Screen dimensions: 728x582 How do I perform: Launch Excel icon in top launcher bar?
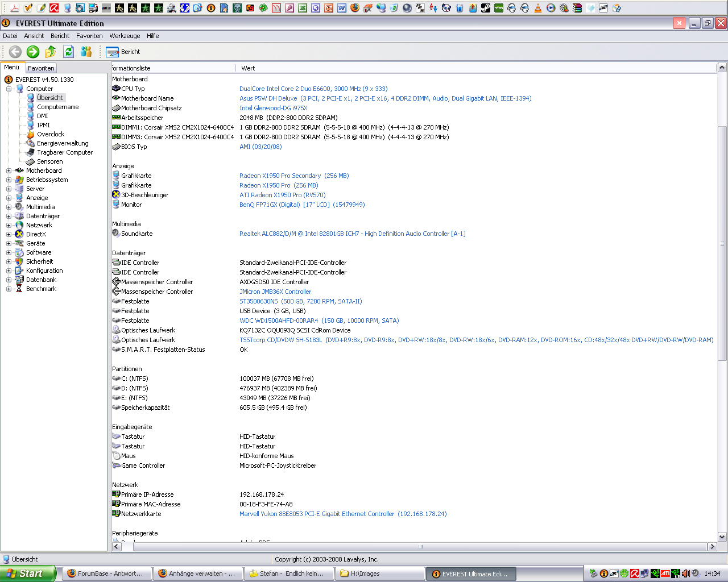pos(303,8)
